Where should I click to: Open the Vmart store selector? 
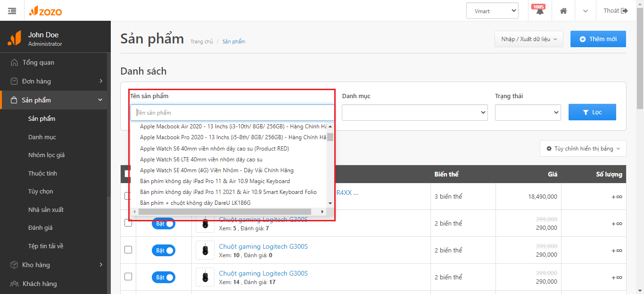tap(492, 11)
